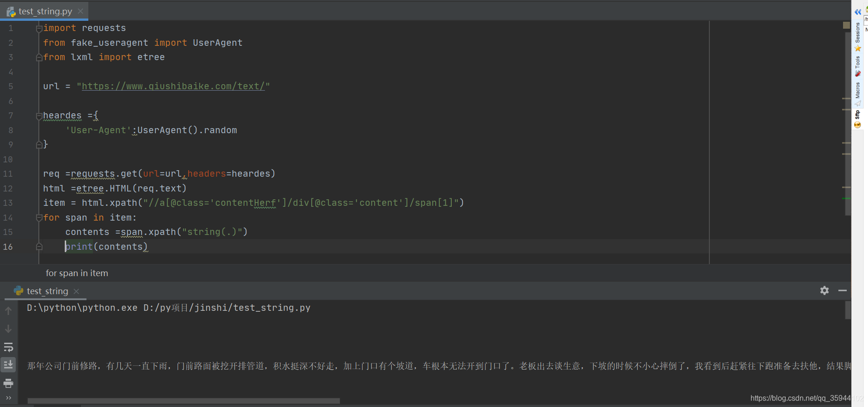This screenshot has width=868, height=407.
Task: Show more run toolbar actions
Action: (x=8, y=398)
